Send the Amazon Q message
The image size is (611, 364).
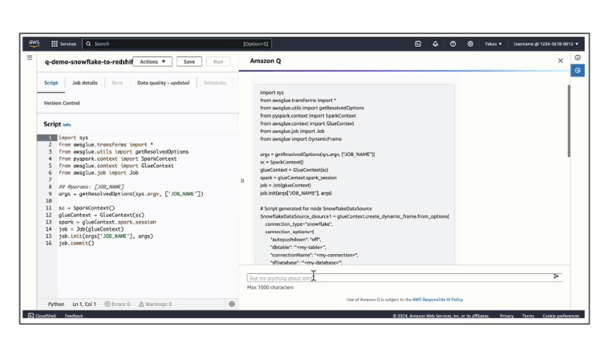pos(556,276)
